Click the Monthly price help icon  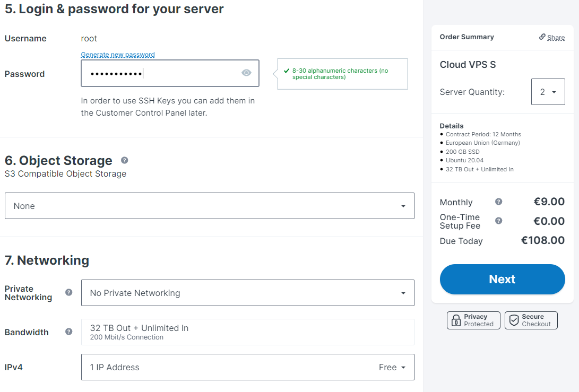click(x=498, y=202)
